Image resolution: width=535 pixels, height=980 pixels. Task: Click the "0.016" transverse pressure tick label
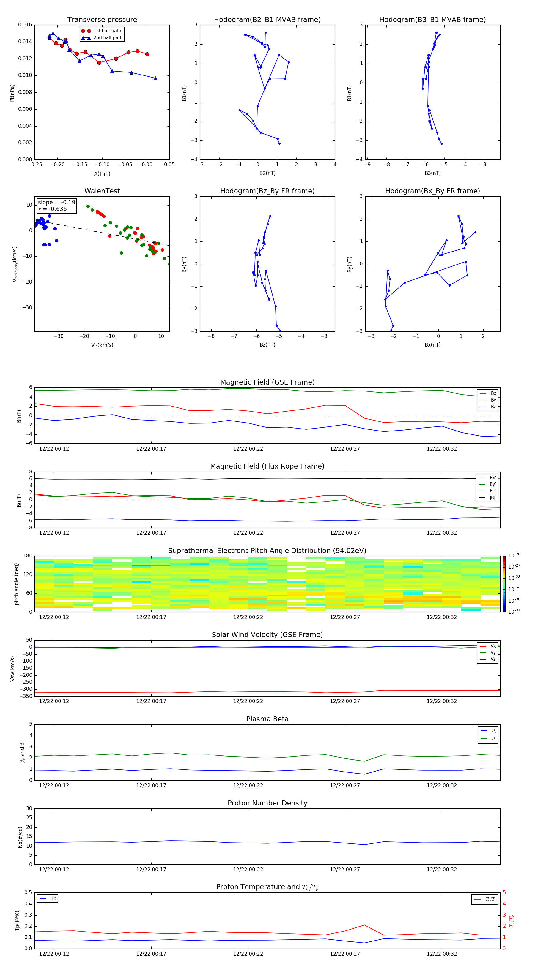pos(25,25)
